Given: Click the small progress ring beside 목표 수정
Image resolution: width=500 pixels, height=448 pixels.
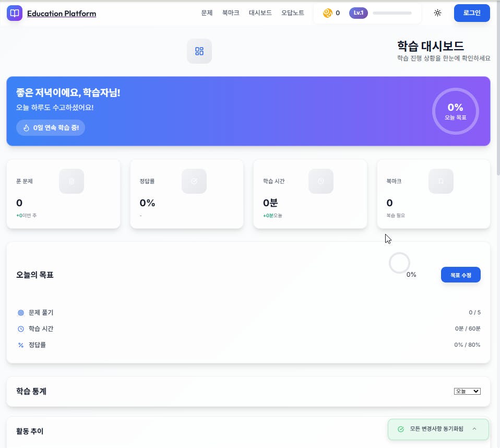Looking at the screenshot, I should [x=399, y=263].
